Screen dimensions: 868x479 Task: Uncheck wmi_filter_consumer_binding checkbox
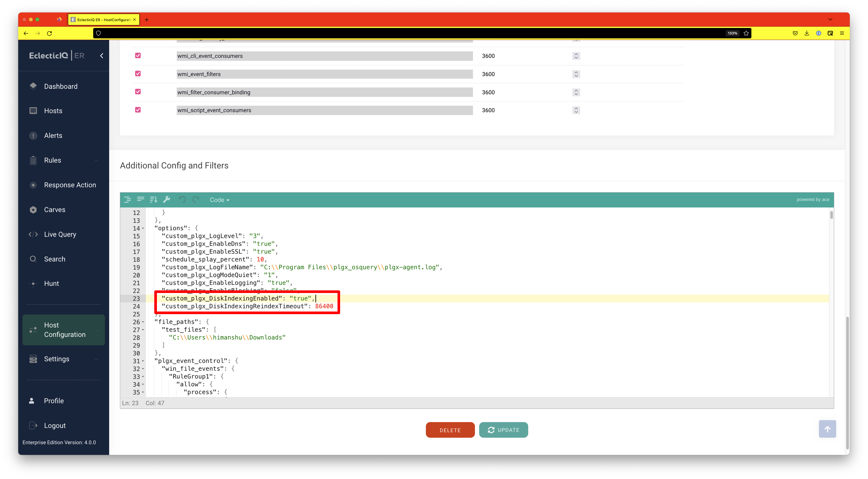coord(138,92)
